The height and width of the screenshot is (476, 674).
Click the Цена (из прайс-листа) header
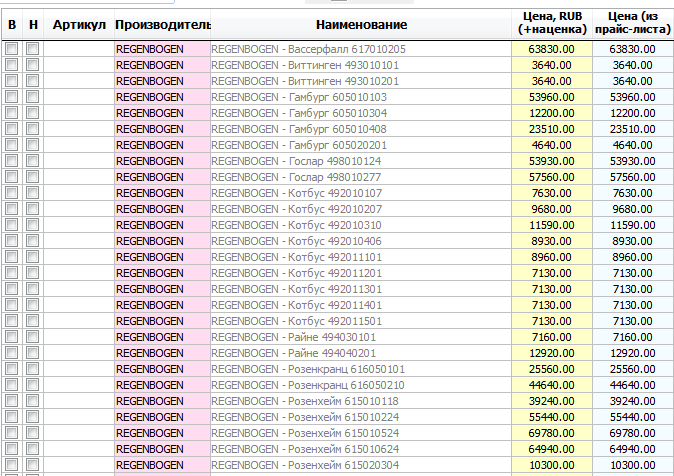pos(633,23)
